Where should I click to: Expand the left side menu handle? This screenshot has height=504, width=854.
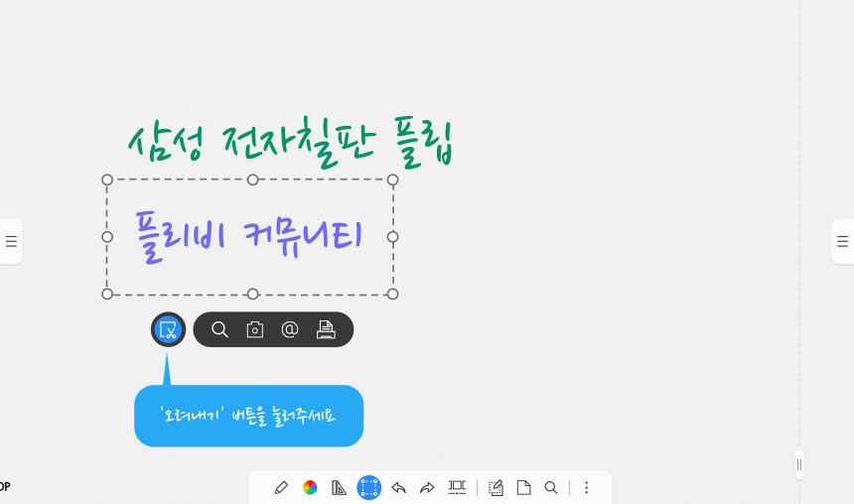pyautogui.click(x=11, y=241)
